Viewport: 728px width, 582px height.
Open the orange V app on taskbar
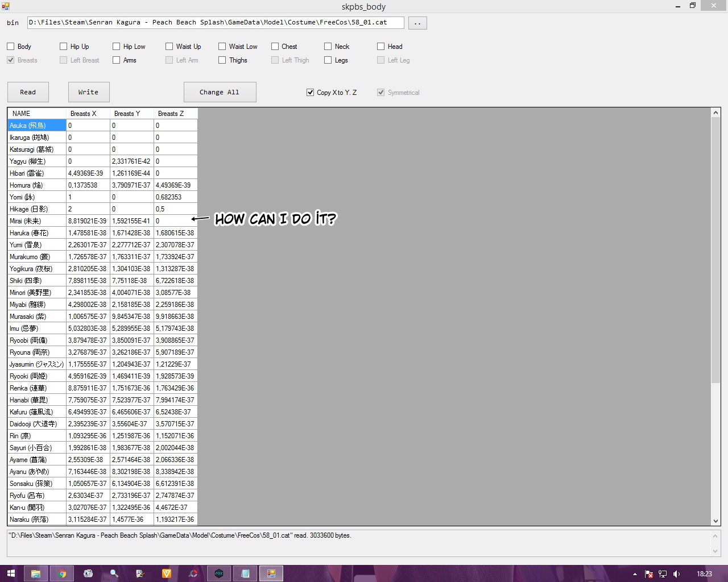click(167, 573)
